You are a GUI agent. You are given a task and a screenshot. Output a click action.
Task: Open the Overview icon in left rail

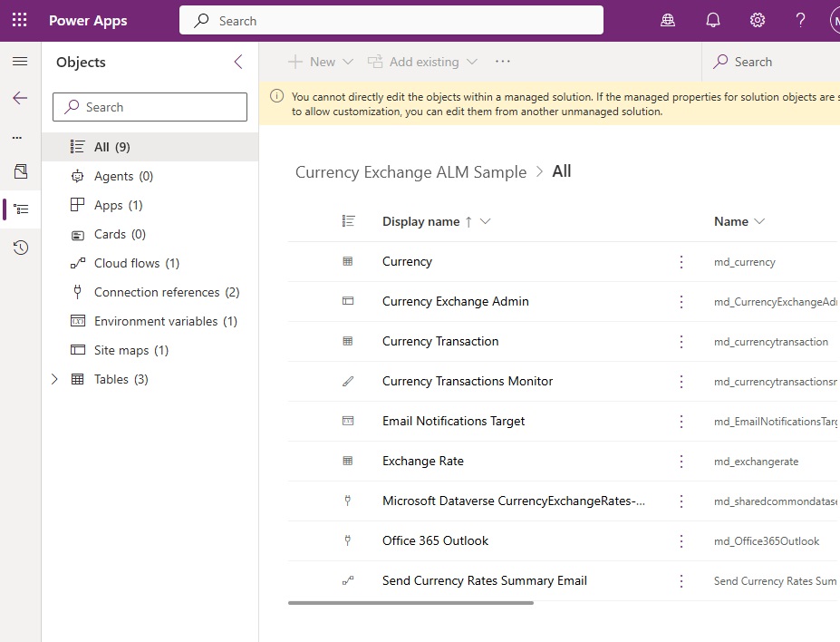21,171
